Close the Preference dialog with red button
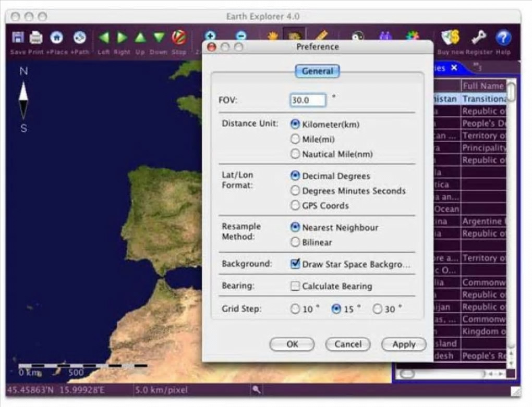 212,47
